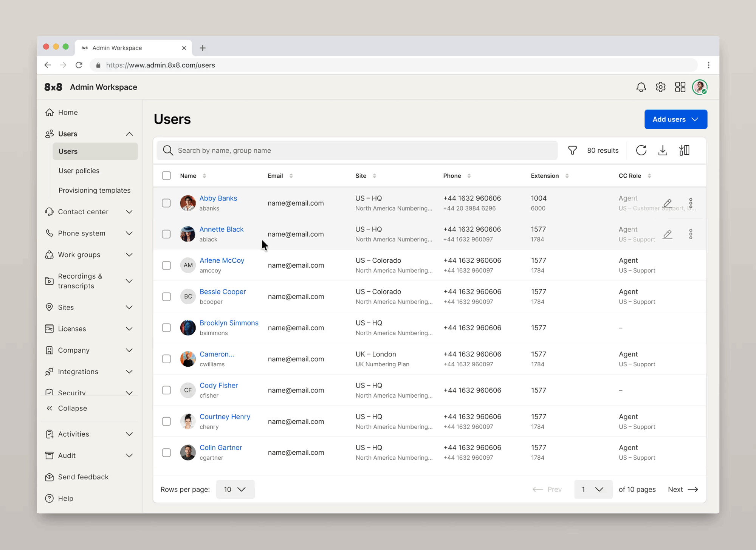756x550 pixels.
Task: Open the notifications bell icon
Action: [641, 87]
